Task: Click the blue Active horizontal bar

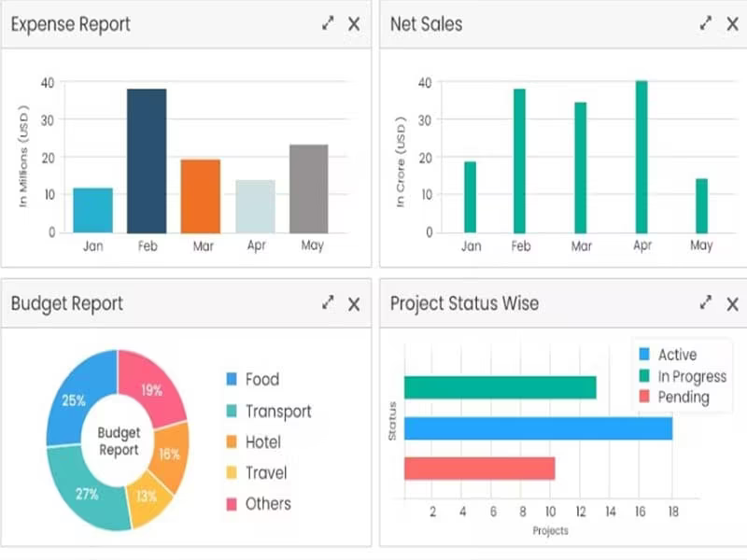Action: 539,428
